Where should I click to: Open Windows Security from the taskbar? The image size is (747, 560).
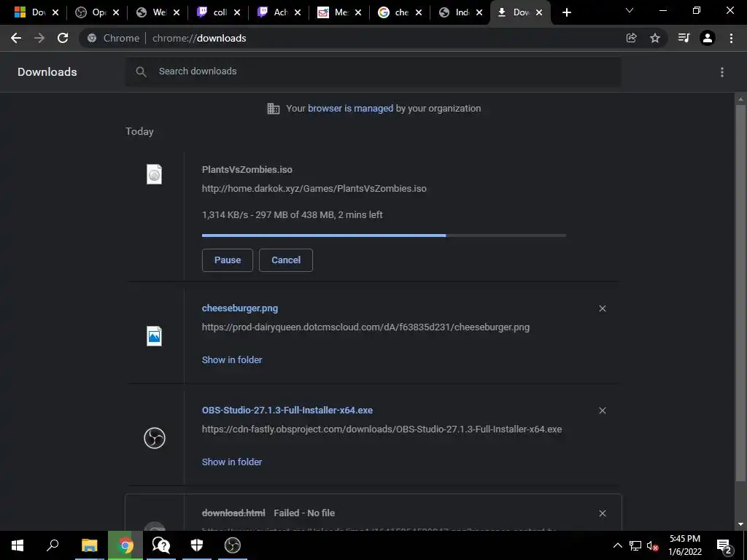point(197,545)
